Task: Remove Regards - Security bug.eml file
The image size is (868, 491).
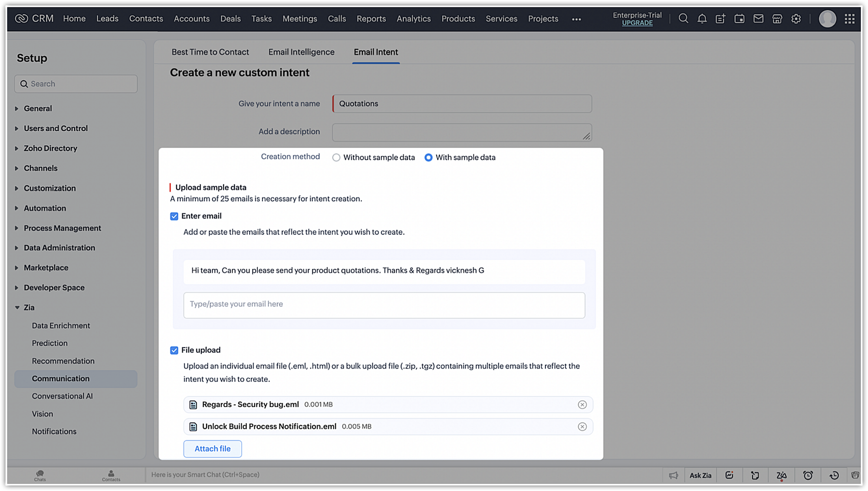Action: 582,405
